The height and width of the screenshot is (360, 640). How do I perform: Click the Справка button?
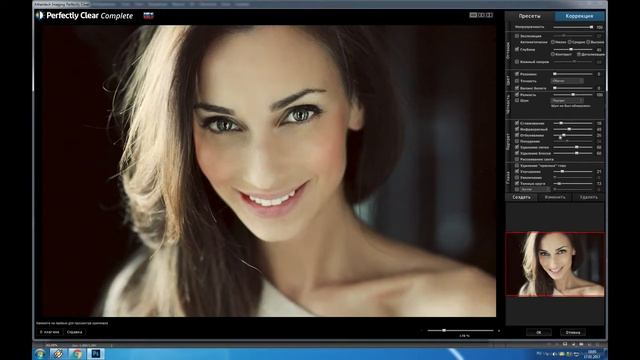point(75,332)
